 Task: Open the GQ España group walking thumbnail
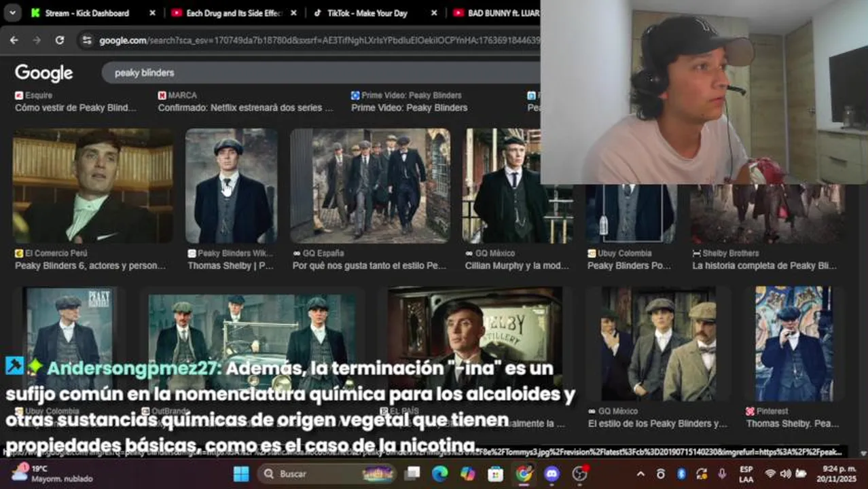(x=370, y=186)
